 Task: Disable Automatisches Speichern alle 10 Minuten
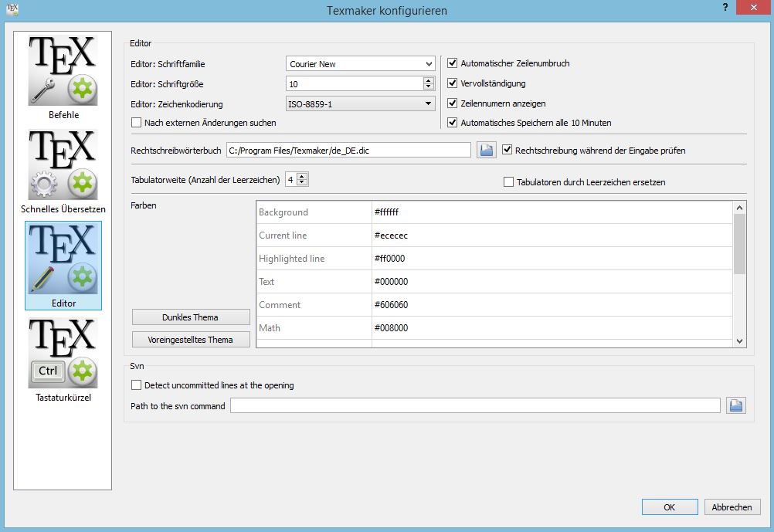point(452,123)
